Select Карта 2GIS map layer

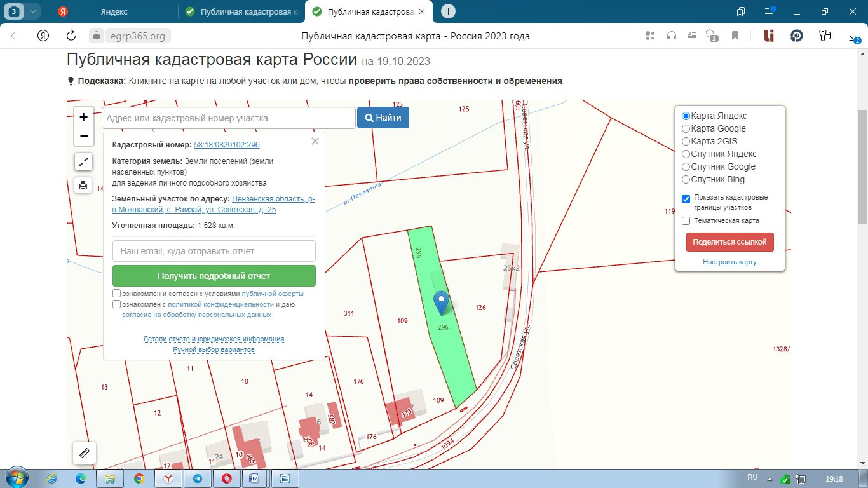click(686, 141)
